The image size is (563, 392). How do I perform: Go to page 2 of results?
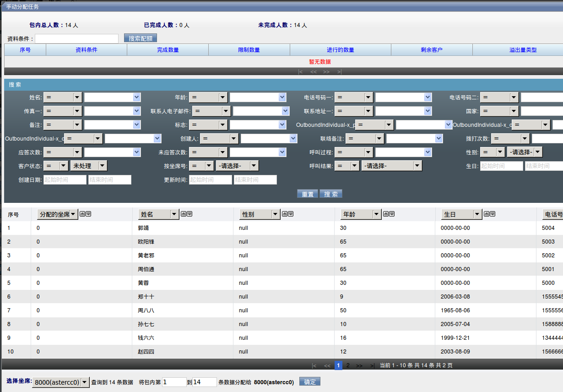[348, 365]
